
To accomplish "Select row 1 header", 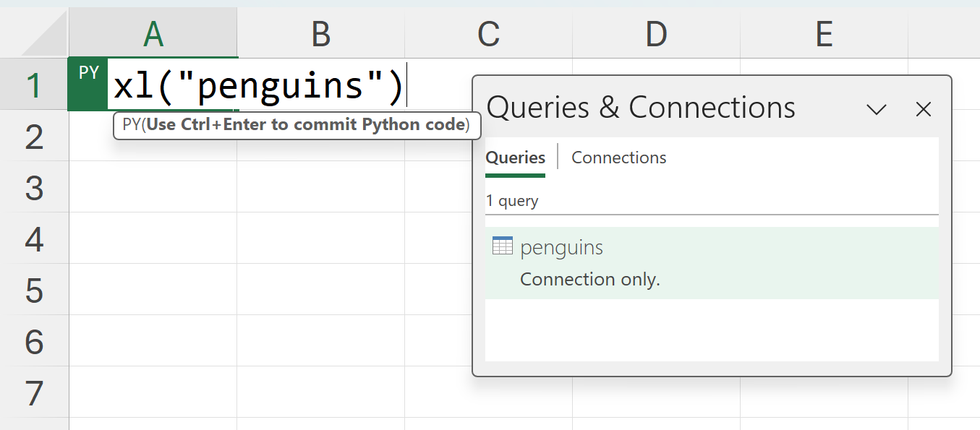I will tap(34, 85).
